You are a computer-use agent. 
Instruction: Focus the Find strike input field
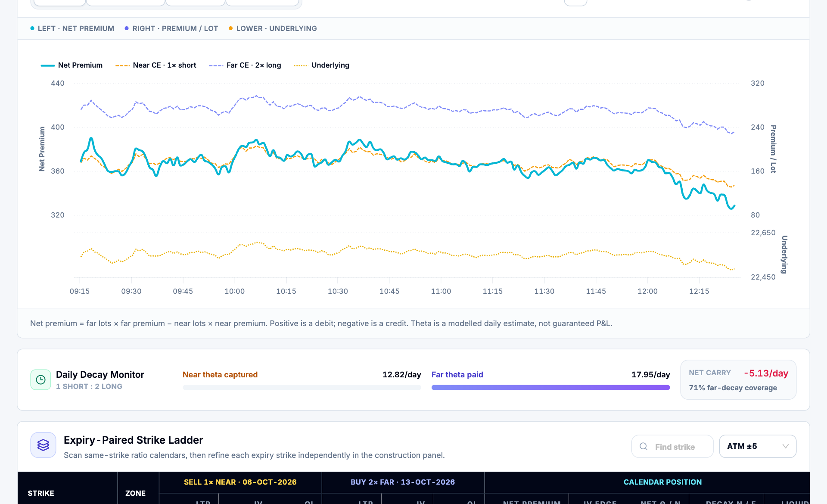pyautogui.click(x=672, y=446)
